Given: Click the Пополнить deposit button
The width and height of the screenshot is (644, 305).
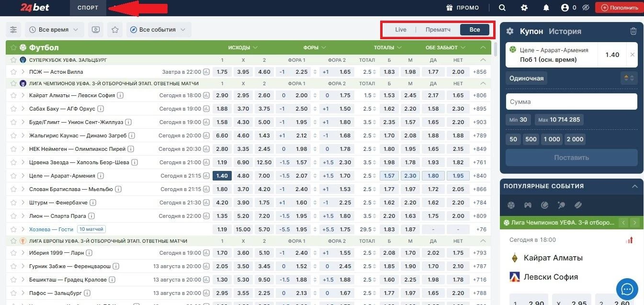Looking at the screenshot, I should pyautogui.click(x=619, y=8).
